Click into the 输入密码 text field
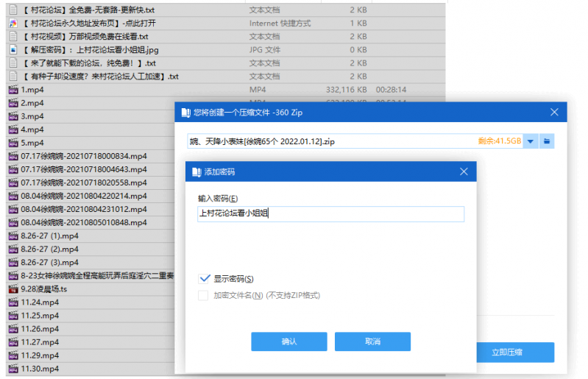The image size is (588, 379). point(330,214)
